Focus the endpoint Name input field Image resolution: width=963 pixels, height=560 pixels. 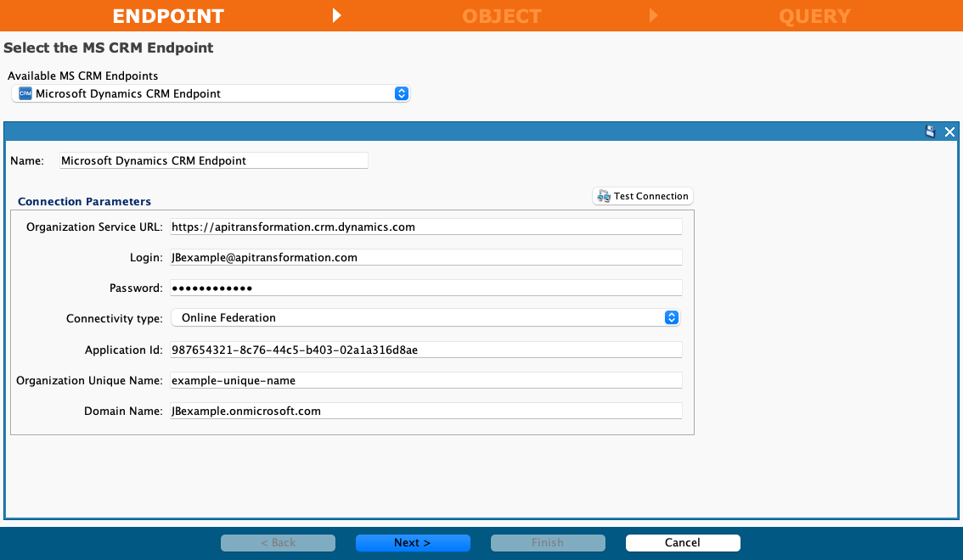click(213, 160)
